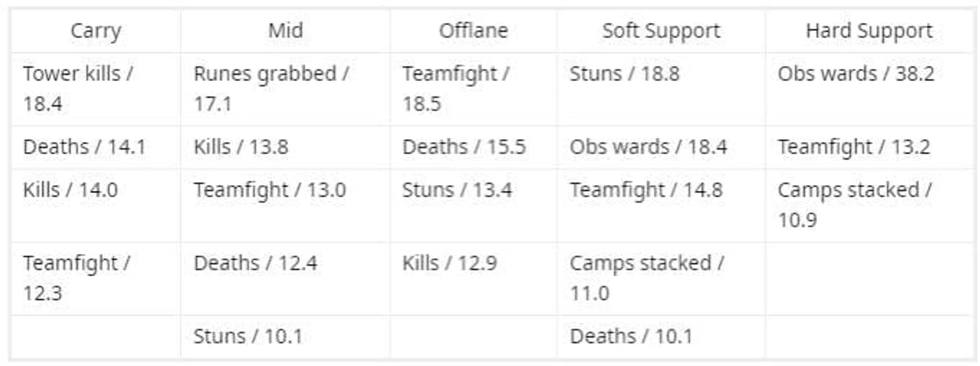Select the Deaths / 15.5 cell
This screenshot has width=980, height=366.
tap(464, 147)
